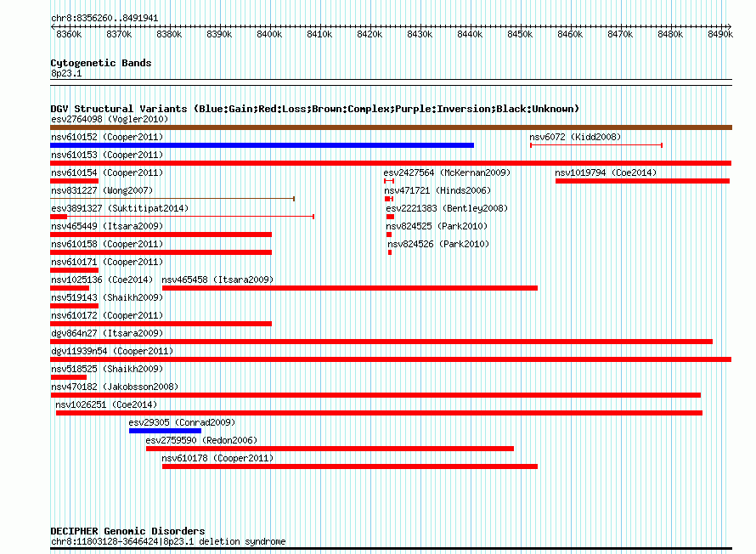This screenshot has width=756, height=554.
Task: Select the Cytogenetic Bands track title
Action: click(x=101, y=63)
